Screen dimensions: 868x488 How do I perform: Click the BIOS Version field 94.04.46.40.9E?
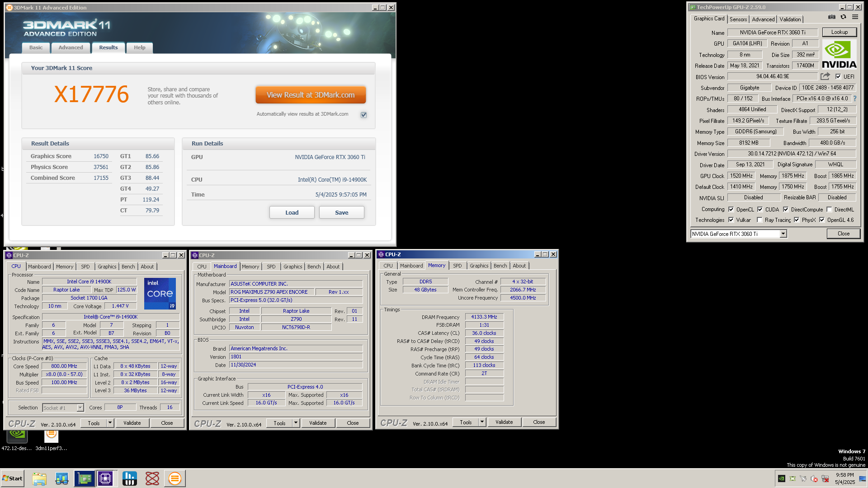click(772, 77)
